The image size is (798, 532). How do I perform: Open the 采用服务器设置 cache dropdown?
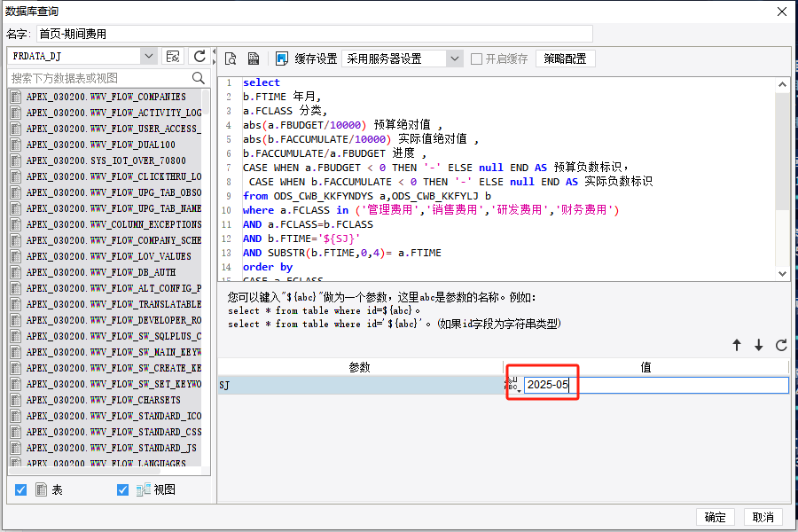pos(455,59)
